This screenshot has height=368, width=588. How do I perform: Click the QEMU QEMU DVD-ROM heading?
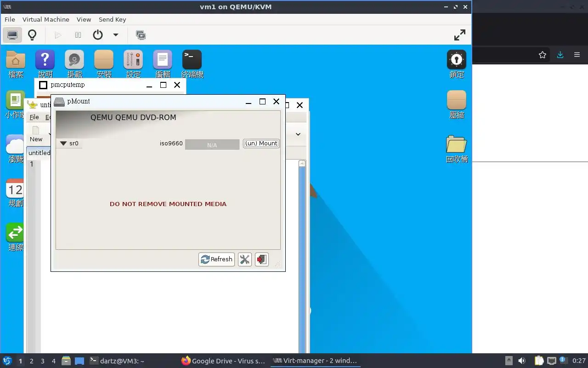click(x=133, y=117)
